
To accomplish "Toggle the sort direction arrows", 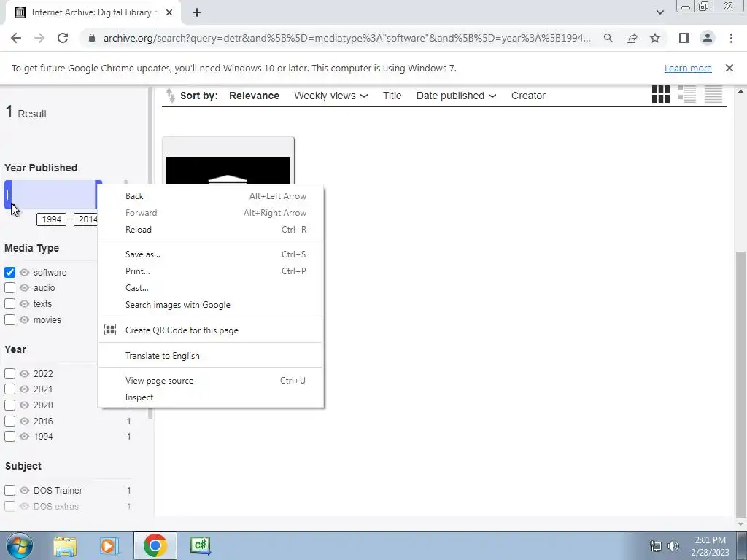I will (170, 96).
